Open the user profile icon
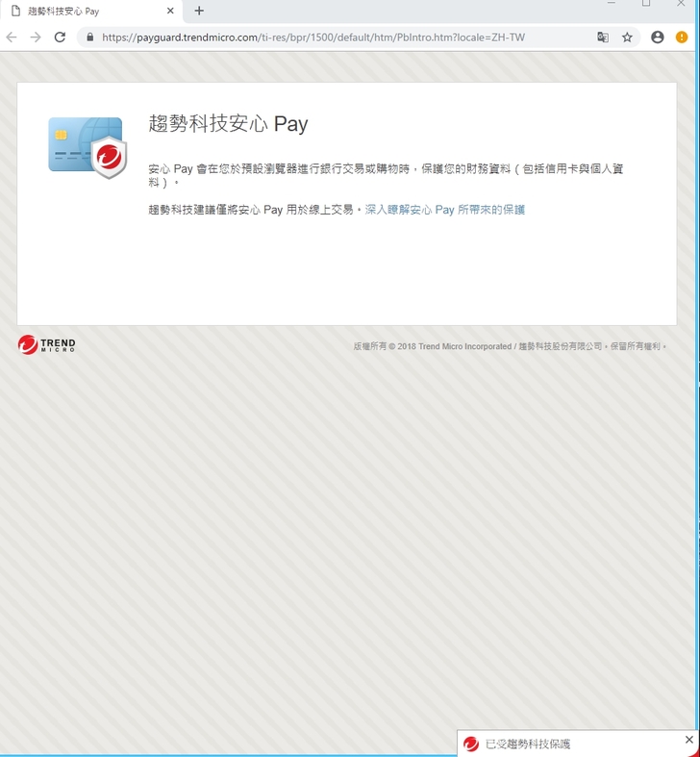The height and width of the screenshot is (757, 700). click(658, 38)
